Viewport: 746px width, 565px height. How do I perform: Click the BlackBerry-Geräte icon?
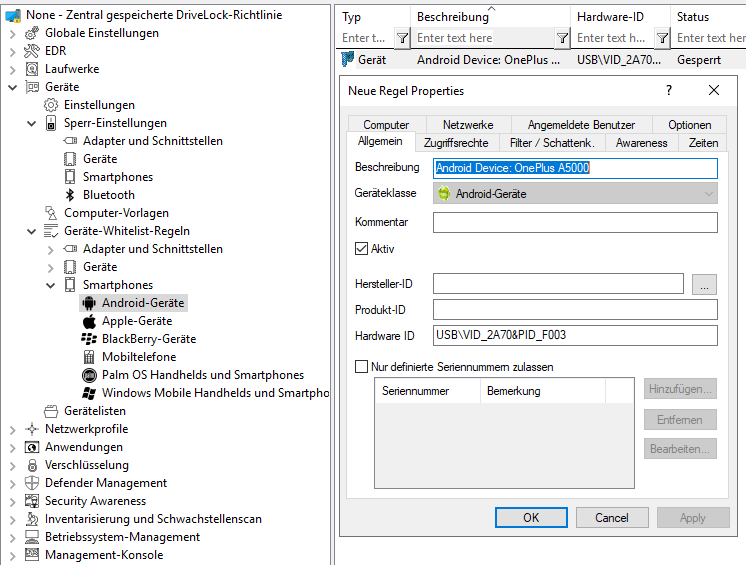[89, 339]
